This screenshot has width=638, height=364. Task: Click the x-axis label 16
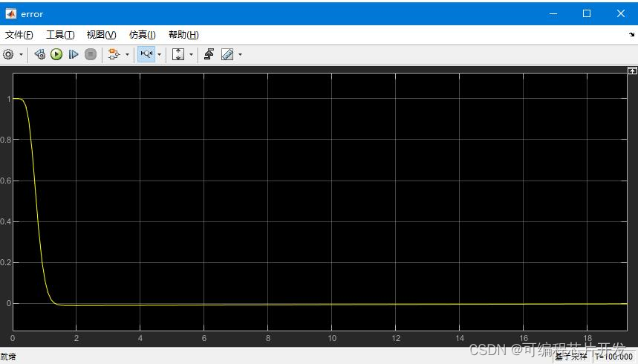(x=524, y=338)
